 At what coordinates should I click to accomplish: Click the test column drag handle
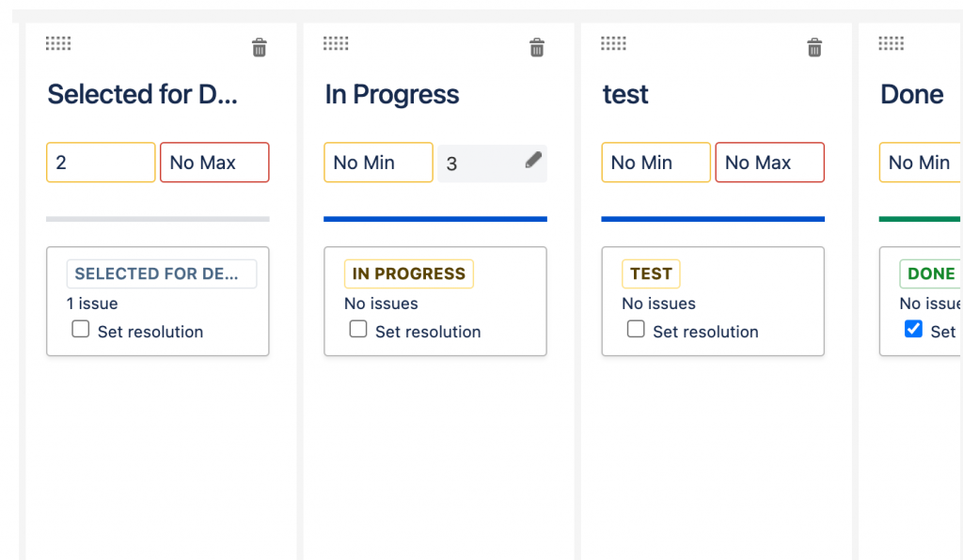(613, 43)
